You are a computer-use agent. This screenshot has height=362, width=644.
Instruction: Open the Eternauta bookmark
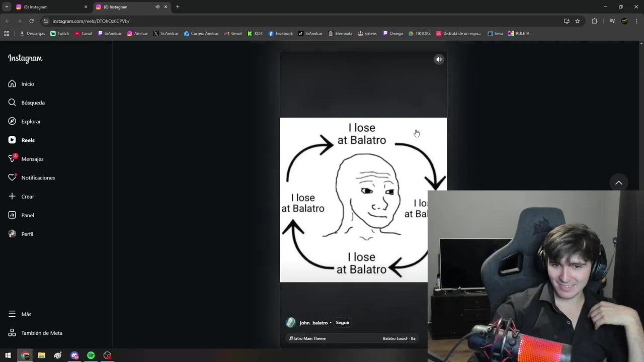[x=340, y=34]
